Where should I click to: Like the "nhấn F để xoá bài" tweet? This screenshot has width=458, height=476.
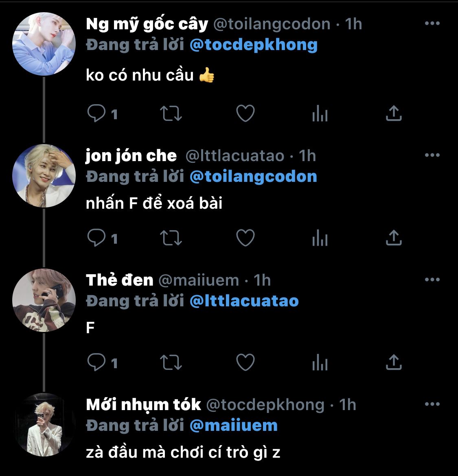[245, 238]
